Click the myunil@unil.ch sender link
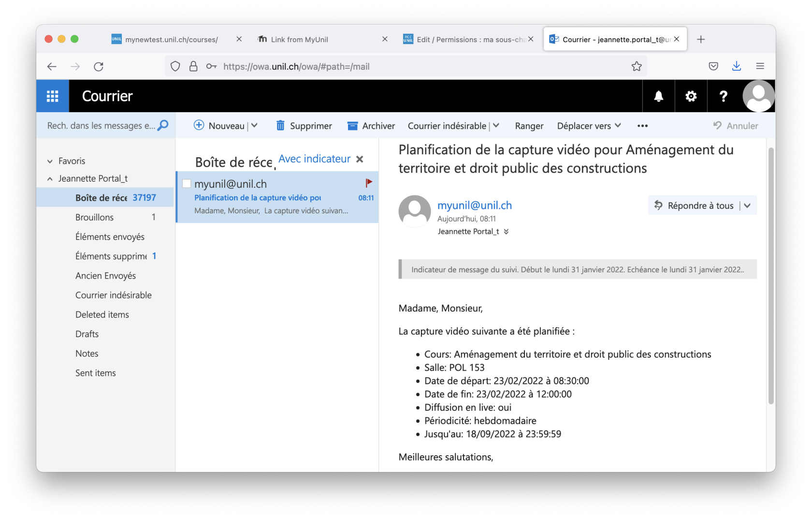 point(474,205)
